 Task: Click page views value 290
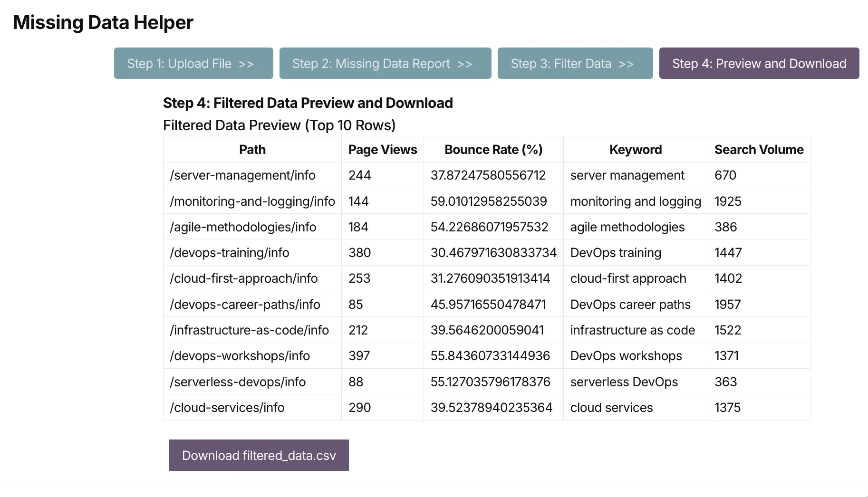(383, 407)
